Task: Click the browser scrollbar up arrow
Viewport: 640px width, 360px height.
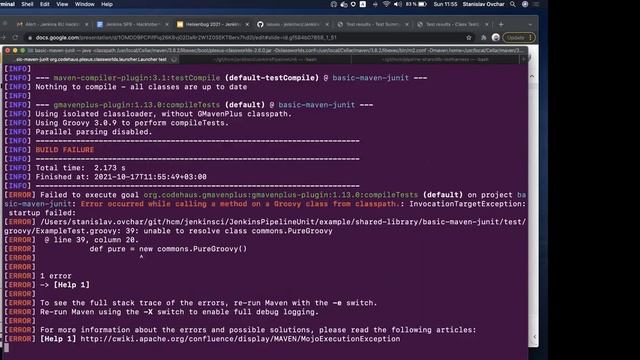Action: pyautogui.click(x=532, y=76)
